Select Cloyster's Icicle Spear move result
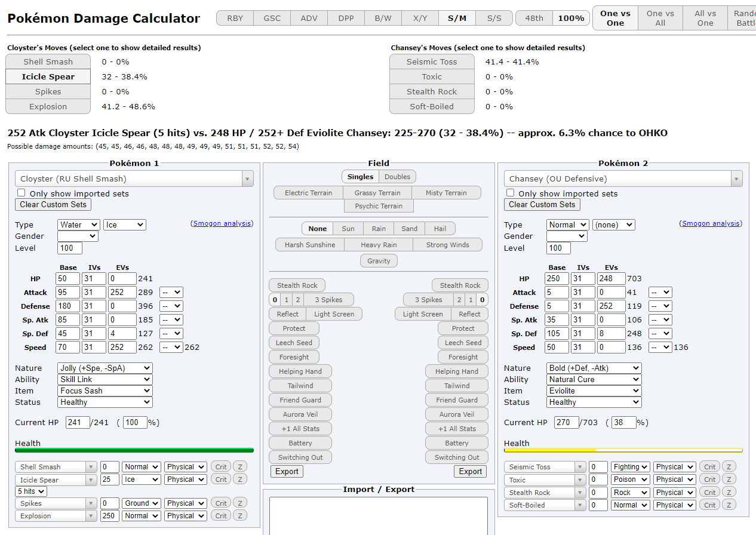 [48, 76]
